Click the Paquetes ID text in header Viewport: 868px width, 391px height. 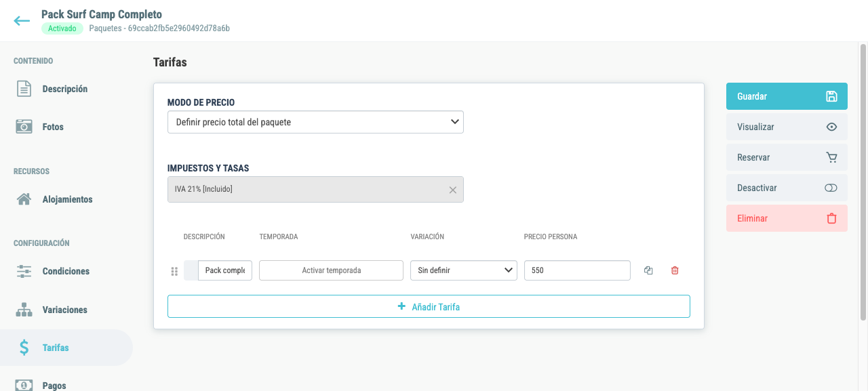pyautogui.click(x=159, y=28)
